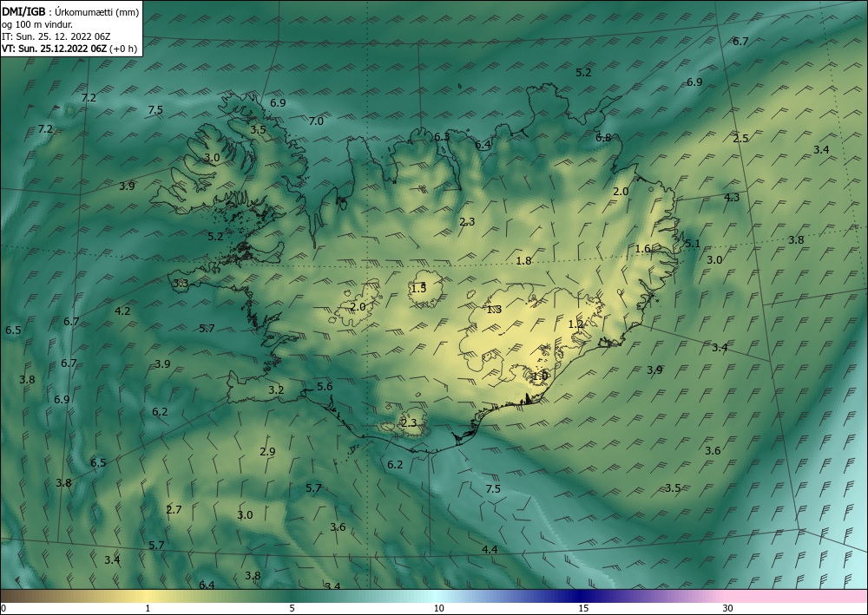
Task: Click the subtitle 'og 100 m vindur.'
Action: point(37,24)
